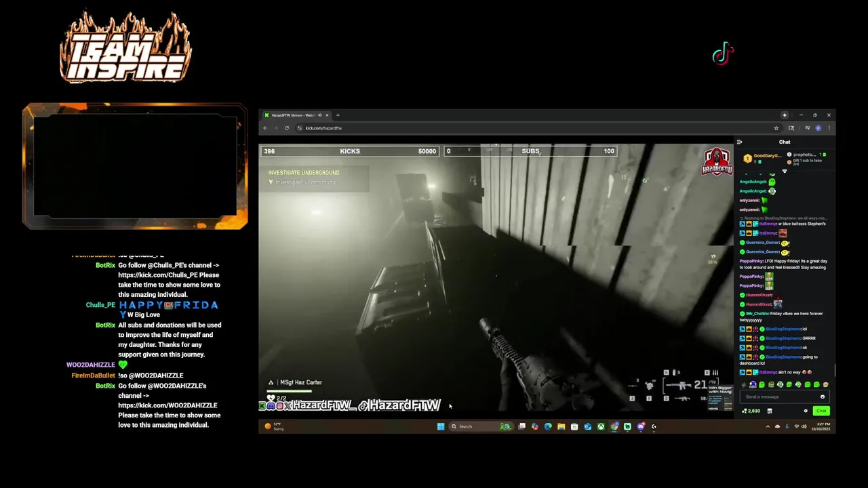Viewport: 868px width, 488px height.
Task: Expand the chat leaderboard dropdown arrow
Action: tap(785, 171)
